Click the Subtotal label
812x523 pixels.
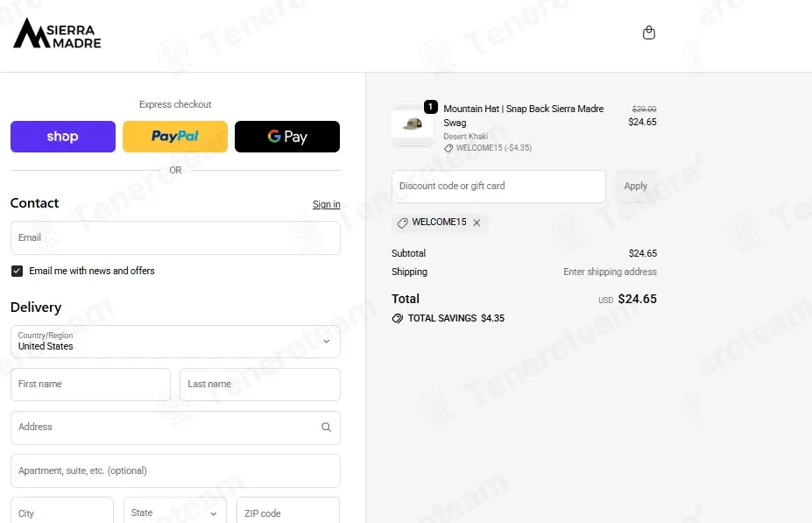(x=408, y=253)
